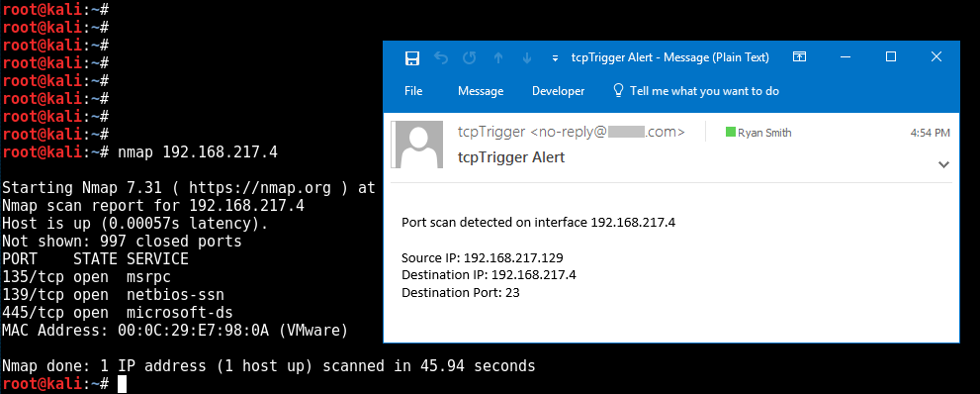Viewport: 980px width, 394px height.
Task: Expand the message header chevron
Action: 943,164
